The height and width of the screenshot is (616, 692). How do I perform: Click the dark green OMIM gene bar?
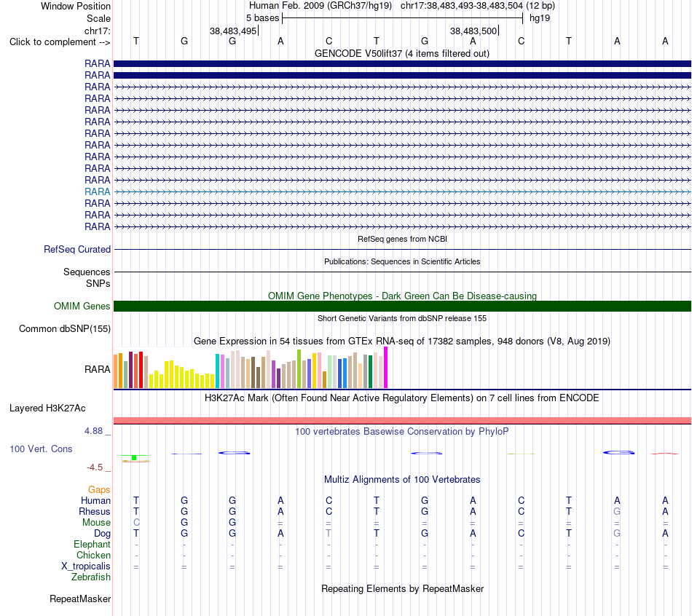point(403,307)
